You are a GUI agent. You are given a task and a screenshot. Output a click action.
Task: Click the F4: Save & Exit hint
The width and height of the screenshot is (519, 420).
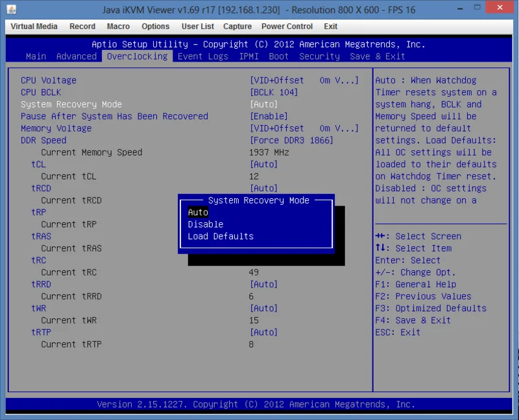coord(413,320)
